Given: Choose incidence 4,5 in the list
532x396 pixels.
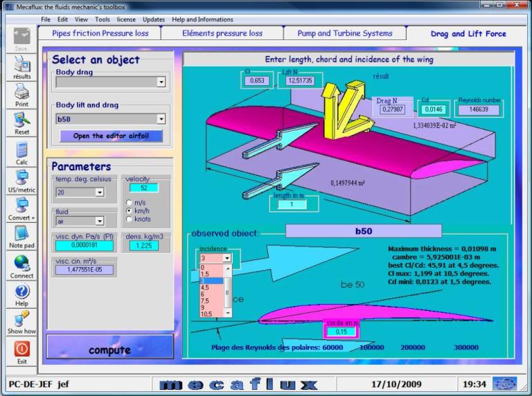Looking at the screenshot, I should pyautogui.click(x=212, y=287).
